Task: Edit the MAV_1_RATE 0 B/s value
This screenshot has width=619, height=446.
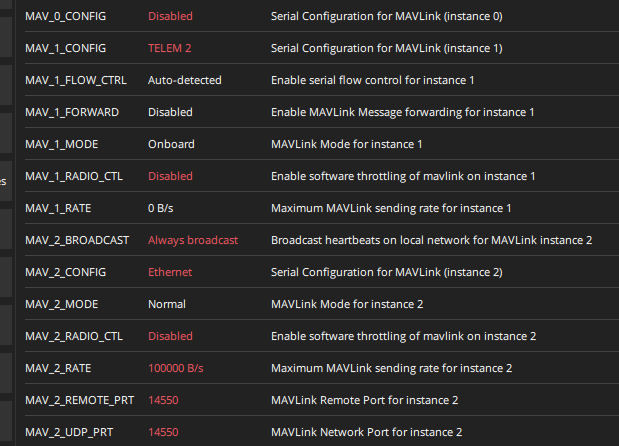Action: pyautogui.click(x=163, y=208)
